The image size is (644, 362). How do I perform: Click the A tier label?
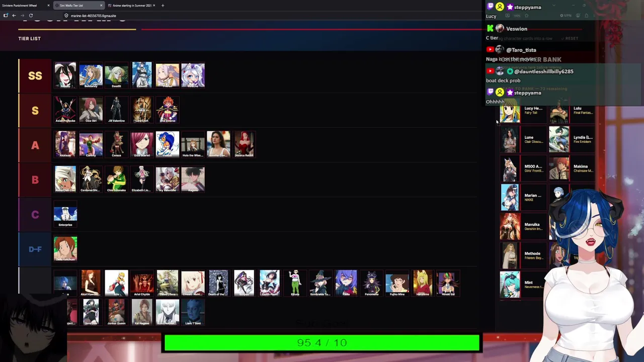[35, 145]
